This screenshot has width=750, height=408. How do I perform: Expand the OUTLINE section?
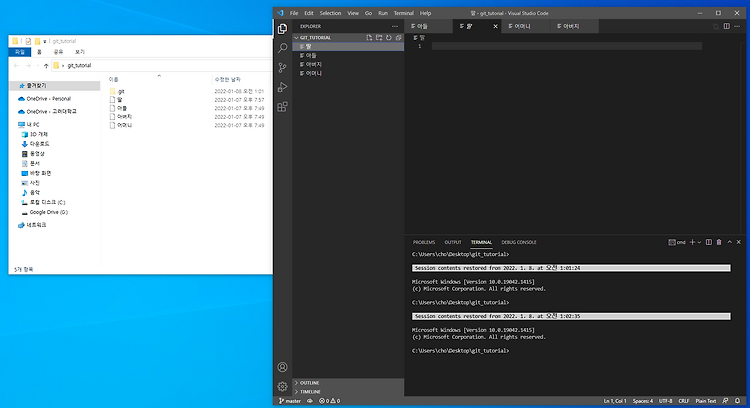(348, 383)
